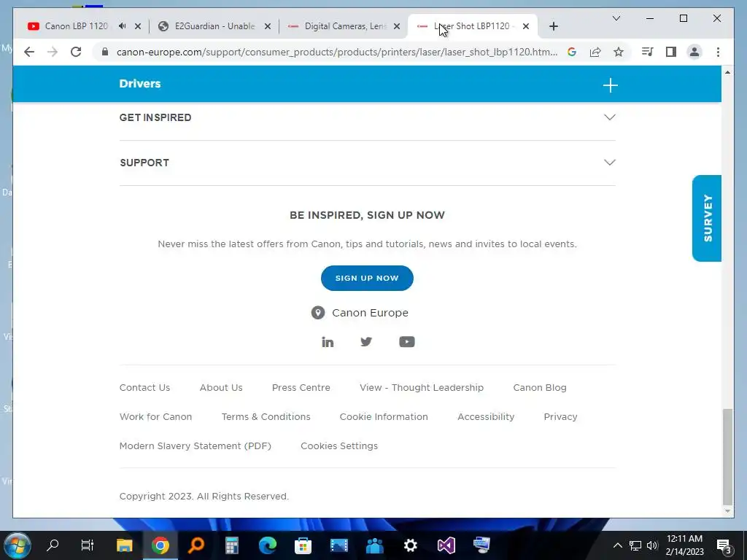Click the scrollbar up arrow

[727, 72]
